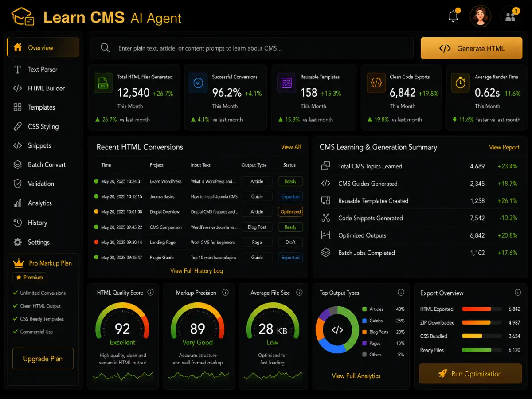532x399 pixels.
Task: Click the Commercial Use checkmark
Action: (x=15, y=332)
